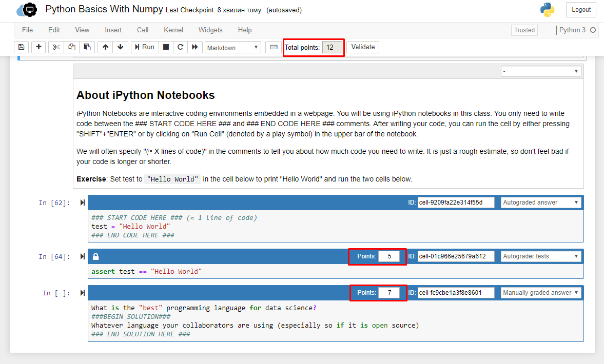Click the ### END CODE HERE ### comment line
604x364 pixels.
tap(133, 235)
